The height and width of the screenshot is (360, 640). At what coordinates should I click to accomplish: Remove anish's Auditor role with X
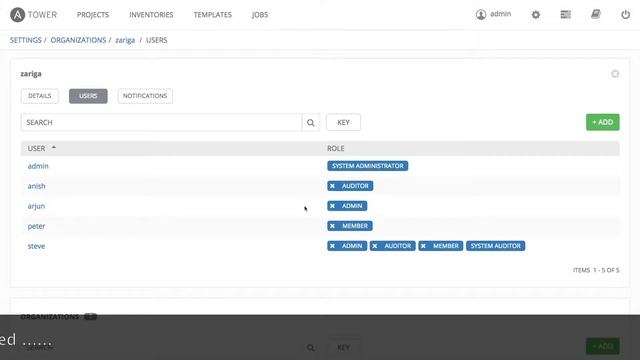(332, 186)
